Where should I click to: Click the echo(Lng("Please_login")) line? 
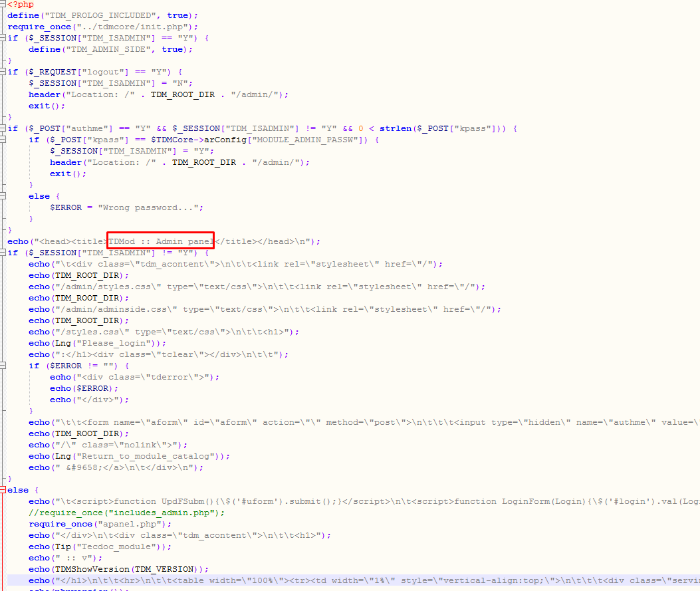click(x=97, y=343)
